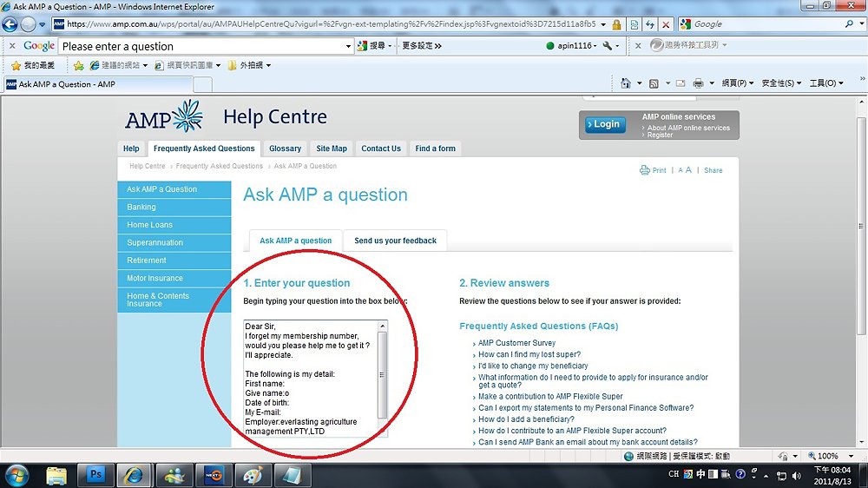Click the volume speaker tray icon
Image resolution: width=868 pixels, height=488 pixels.
pos(797,475)
